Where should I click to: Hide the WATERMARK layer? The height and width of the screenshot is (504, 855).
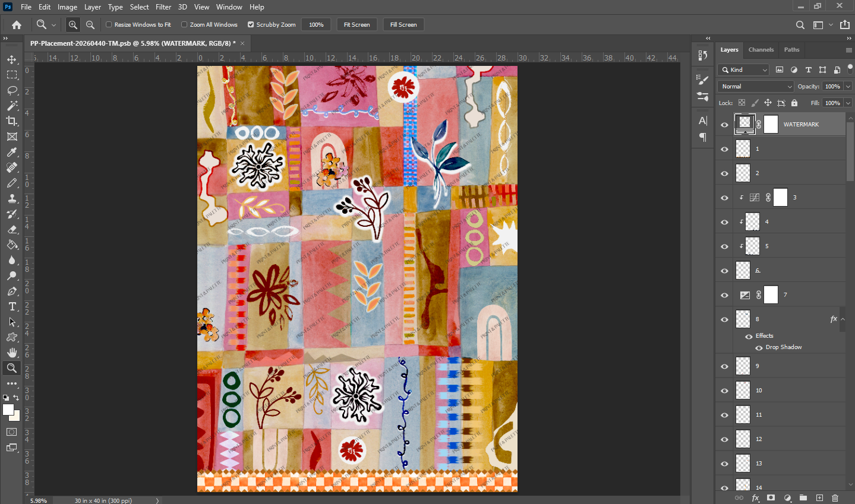(x=724, y=125)
